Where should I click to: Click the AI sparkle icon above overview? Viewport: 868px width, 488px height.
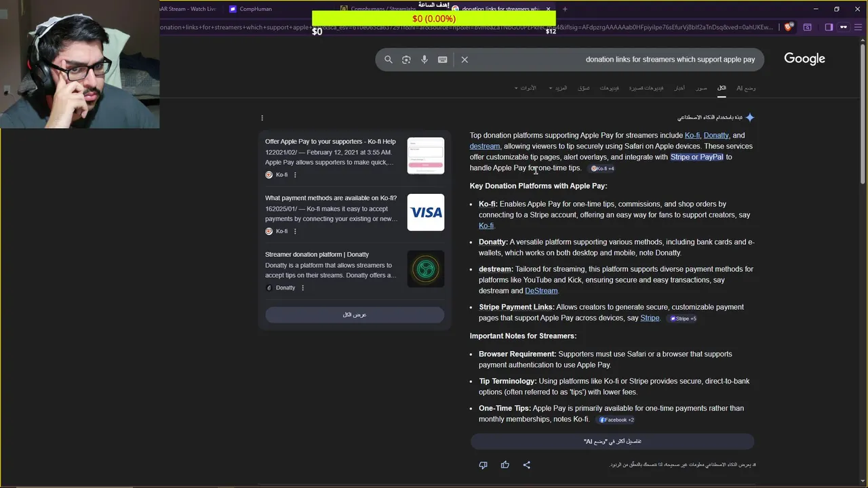click(749, 117)
